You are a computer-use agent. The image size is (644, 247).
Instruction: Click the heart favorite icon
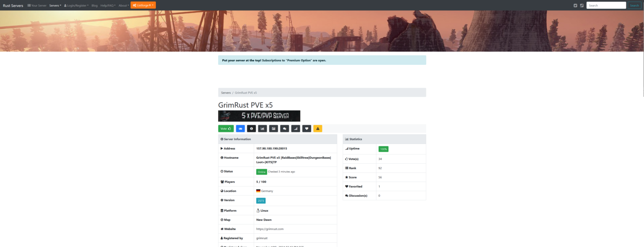tap(306, 129)
